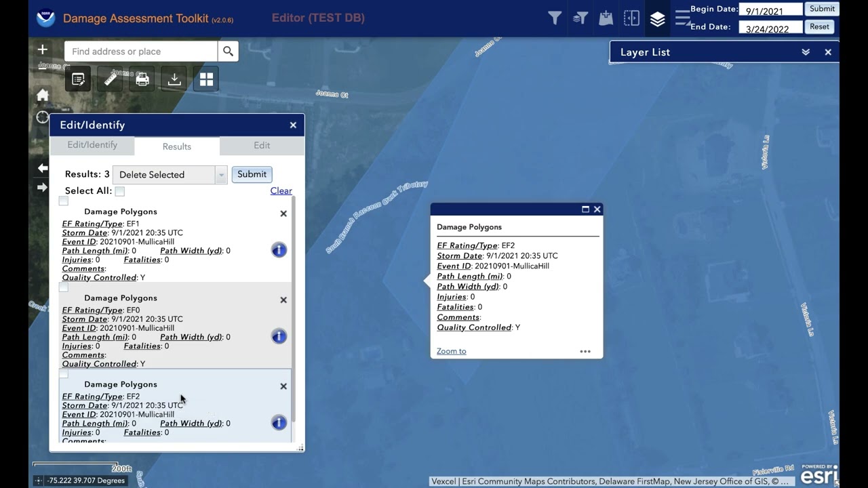Viewport: 868px width, 488px height.
Task: Open the Filter funnel tool
Action: click(x=555, y=18)
